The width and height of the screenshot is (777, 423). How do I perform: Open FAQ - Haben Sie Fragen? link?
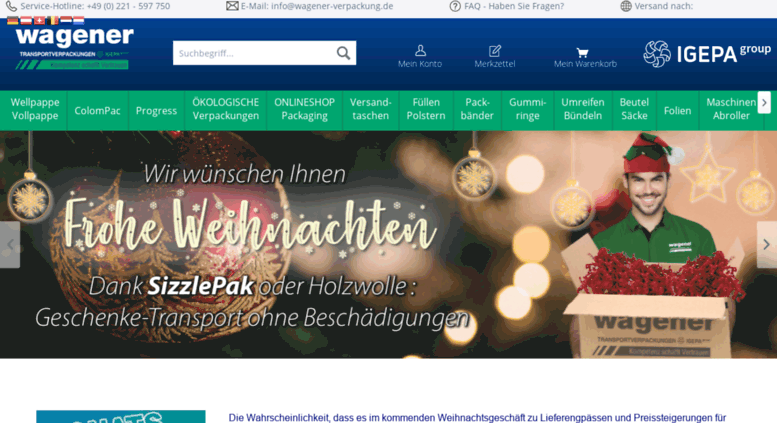(514, 6)
